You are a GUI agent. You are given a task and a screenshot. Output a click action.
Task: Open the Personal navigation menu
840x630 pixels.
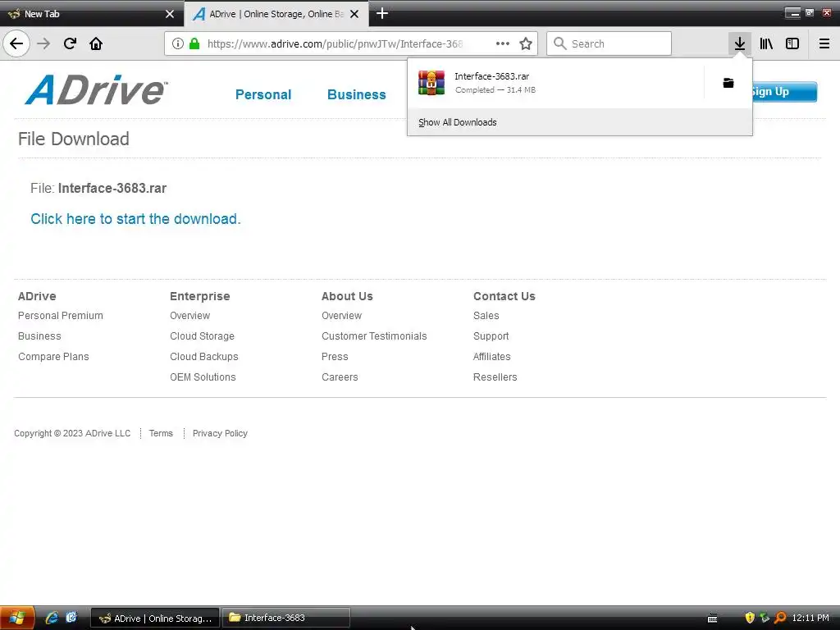pyautogui.click(x=263, y=95)
